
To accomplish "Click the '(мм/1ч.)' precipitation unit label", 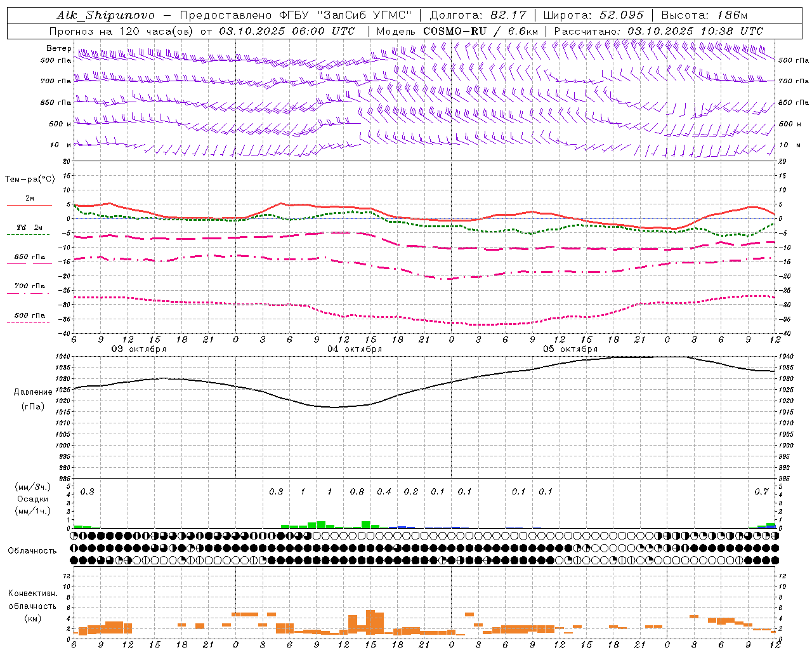I will [x=33, y=511].
